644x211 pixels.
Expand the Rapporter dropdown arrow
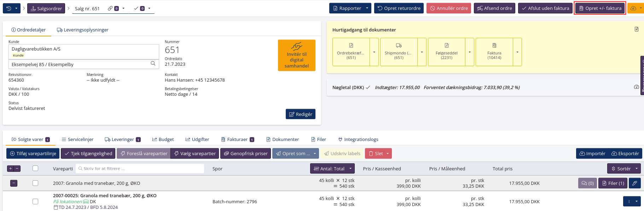tap(367, 8)
